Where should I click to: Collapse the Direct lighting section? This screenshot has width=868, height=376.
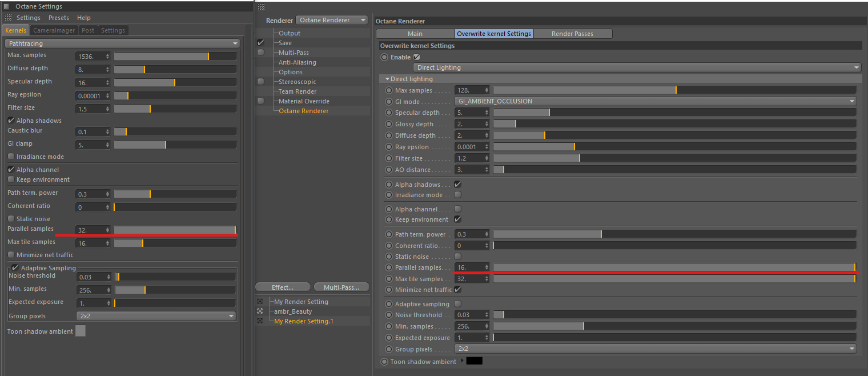point(387,79)
